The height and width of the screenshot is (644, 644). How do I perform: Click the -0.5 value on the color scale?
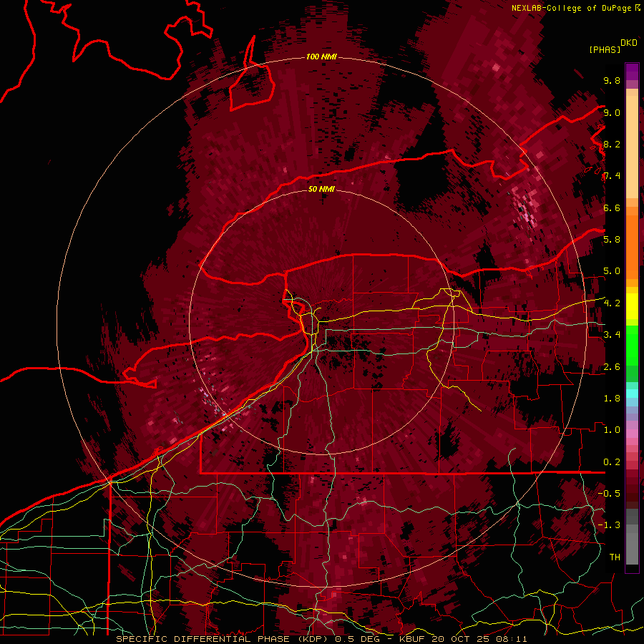(x=609, y=494)
